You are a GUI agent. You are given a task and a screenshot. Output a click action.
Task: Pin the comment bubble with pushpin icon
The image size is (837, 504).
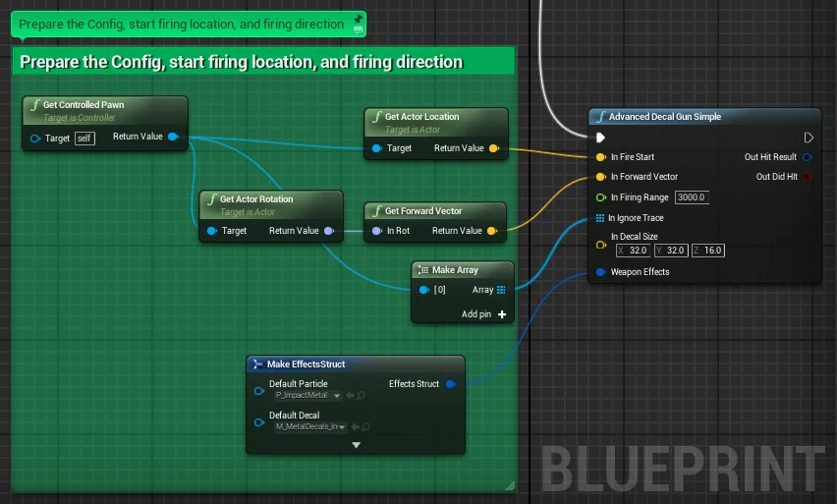tap(359, 19)
